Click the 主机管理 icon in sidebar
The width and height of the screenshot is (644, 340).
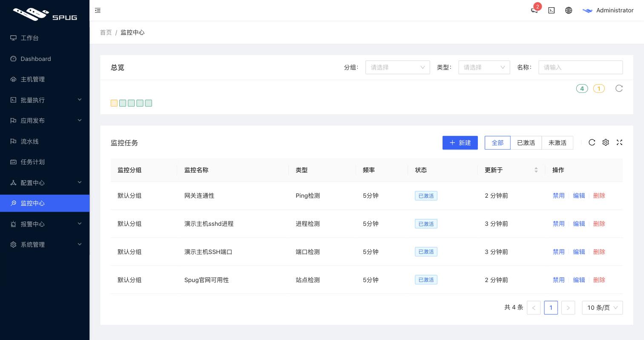click(13, 79)
